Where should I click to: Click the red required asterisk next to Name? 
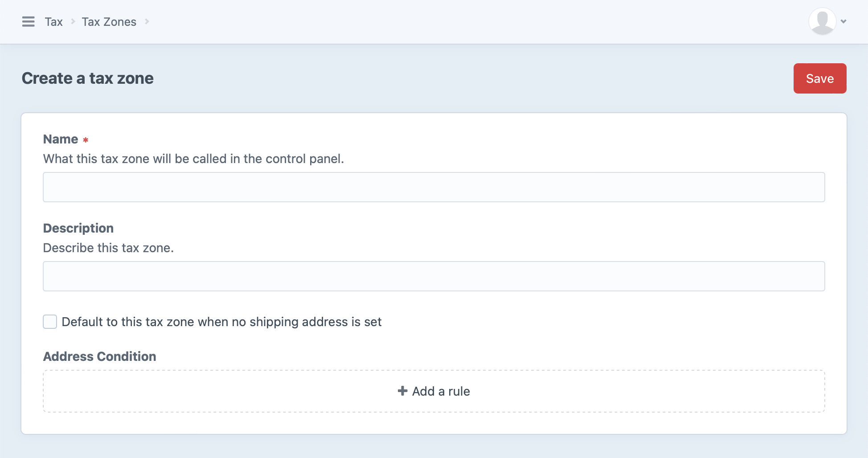pos(86,140)
